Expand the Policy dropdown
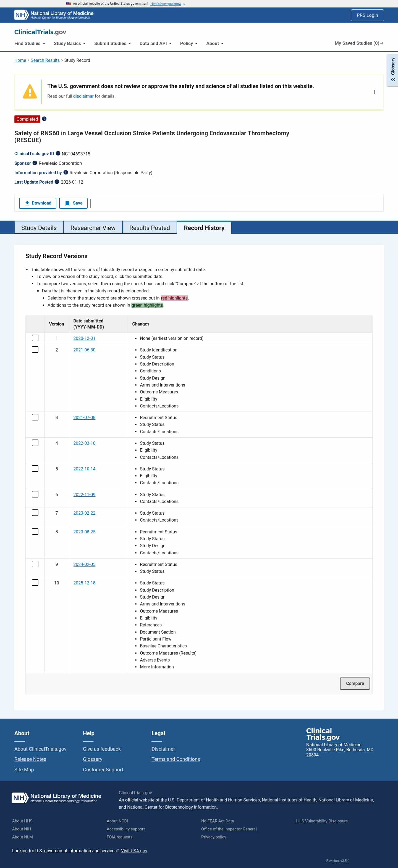The height and width of the screenshot is (868, 398). click(x=188, y=43)
